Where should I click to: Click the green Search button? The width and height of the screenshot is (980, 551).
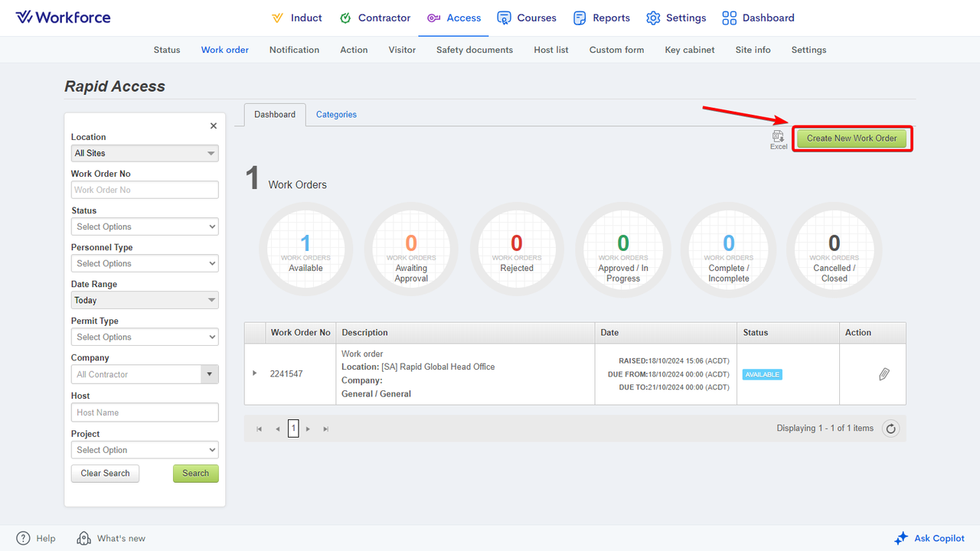tap(195, 473)
